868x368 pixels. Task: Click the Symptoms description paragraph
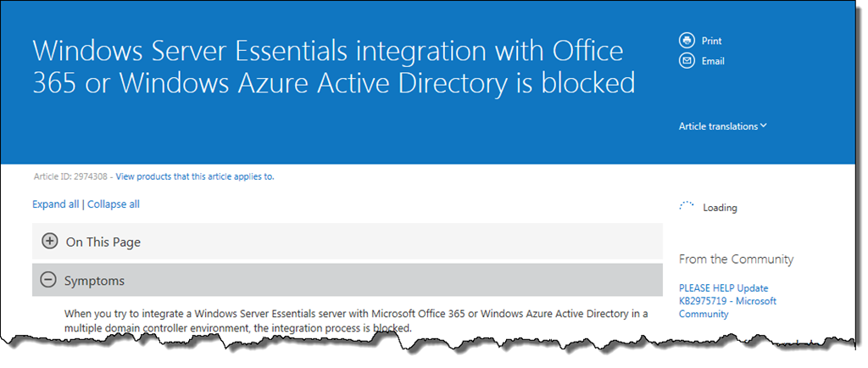click(356, 321)
